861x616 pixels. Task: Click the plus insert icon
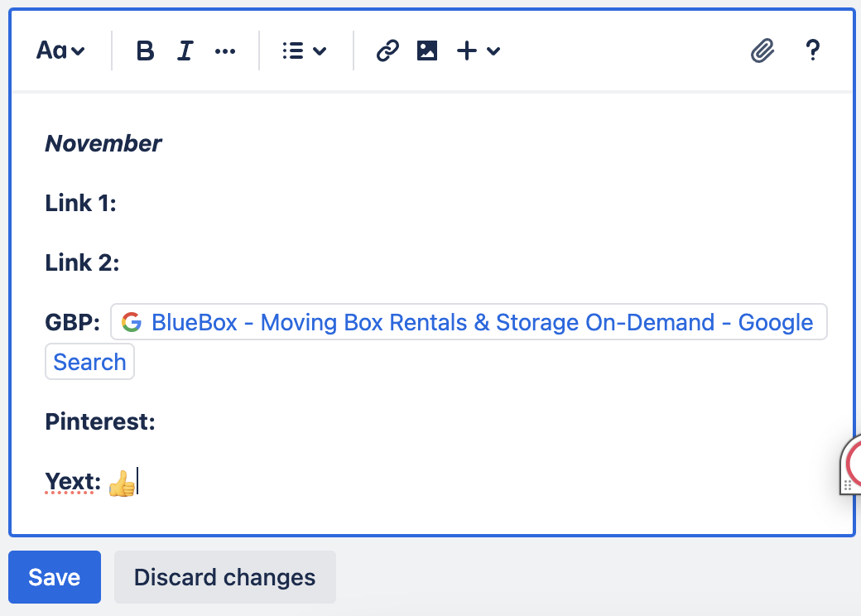pyautogui.click(x=467, y=51)
